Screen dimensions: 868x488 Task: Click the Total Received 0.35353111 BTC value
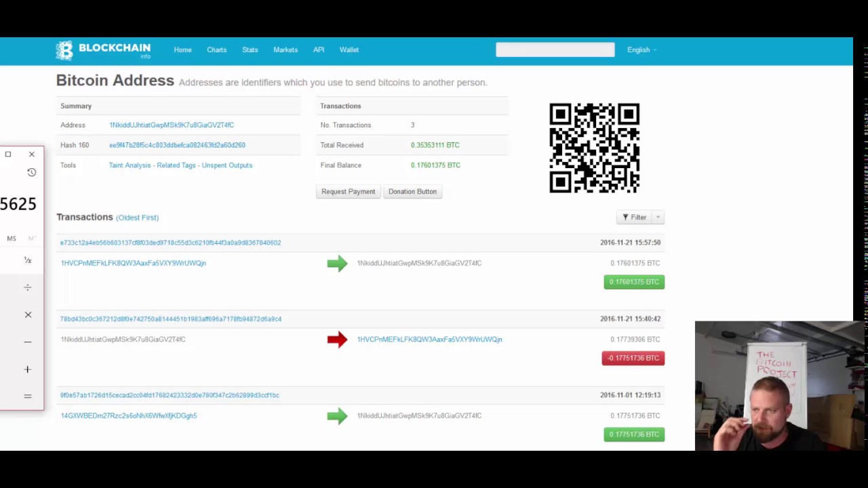pyautogui.click(x=435, y=145)
